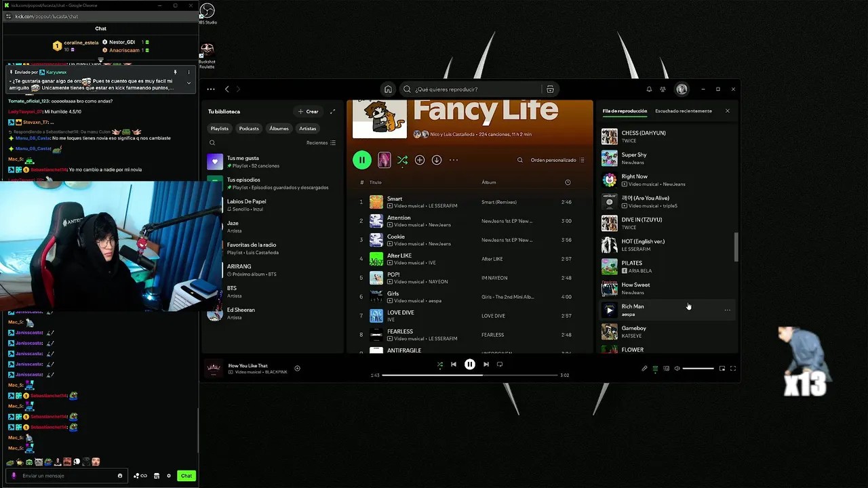Screen dimensions: 868x488
Task: Filter library by Artistas
Action: pos(308,128)
